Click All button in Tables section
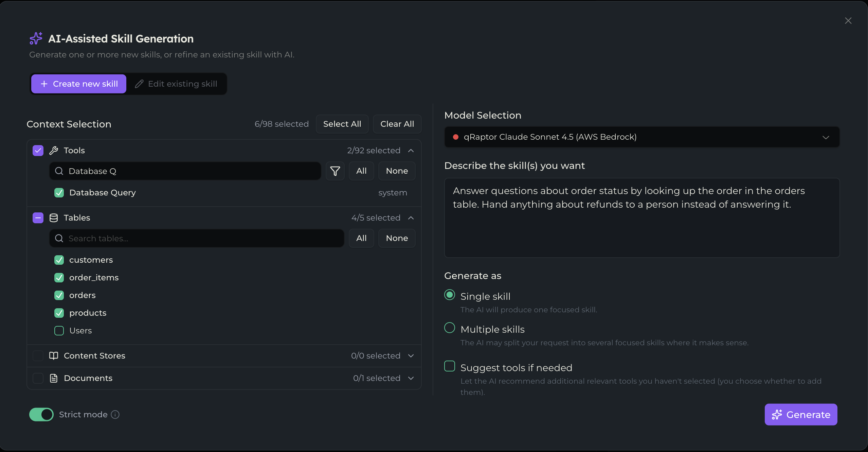Viewport: 868px width, 452px height. coord(361,238)
